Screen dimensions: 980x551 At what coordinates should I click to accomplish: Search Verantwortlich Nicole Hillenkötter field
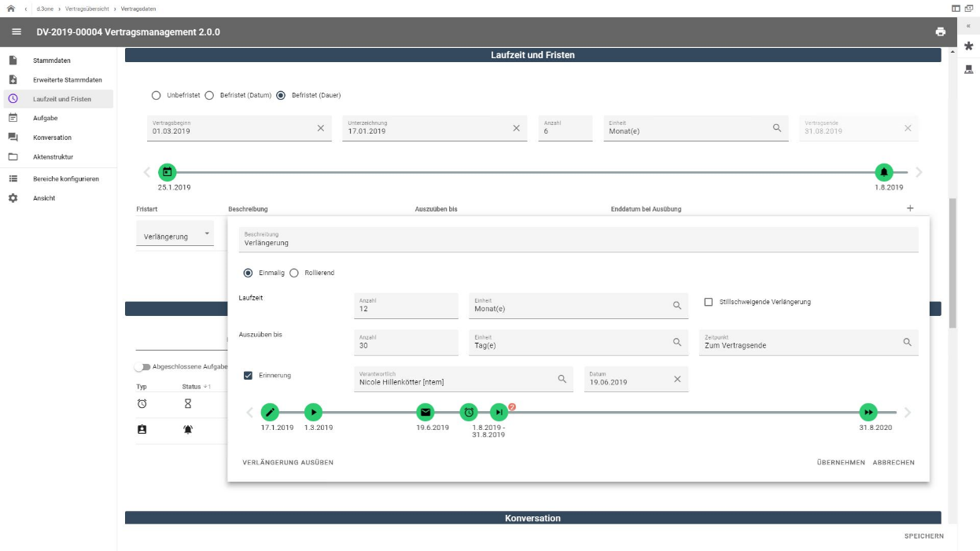coord(562,379)
